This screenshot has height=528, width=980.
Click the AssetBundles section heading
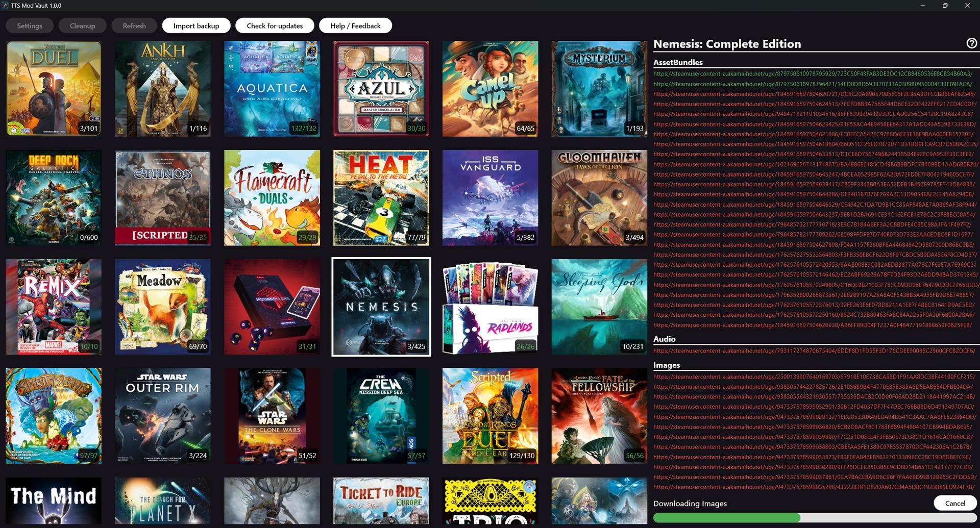[x=678, y=62]
